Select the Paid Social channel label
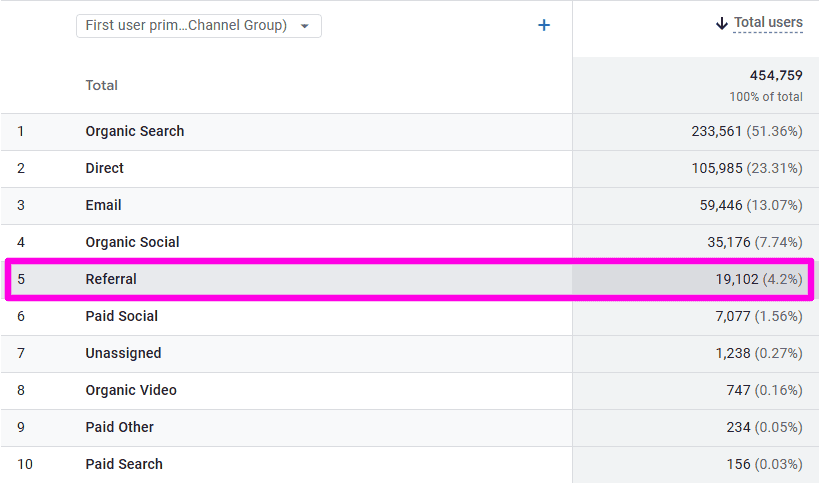The width and height of the screenshot is (819, 484). pos(122,316)
